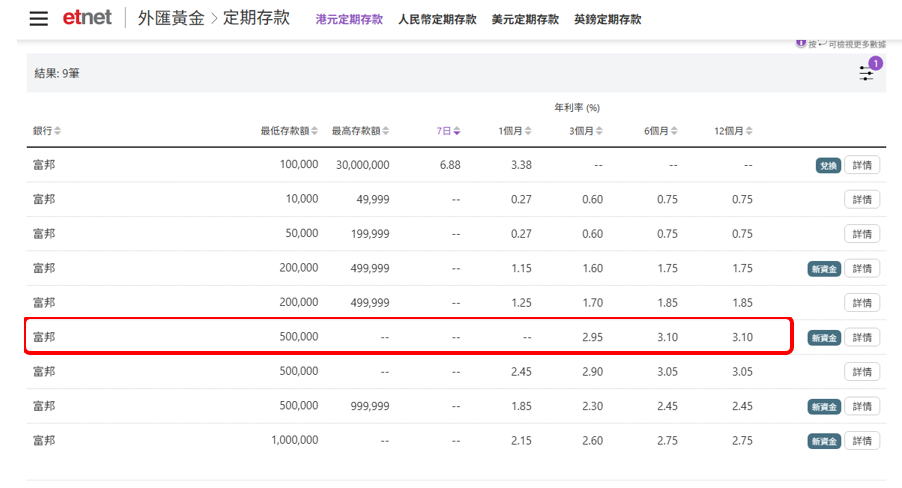Go to 外匯黃金 breadcrumb section
The width and height of the screenshot is (902, 488).
(171, 18)
